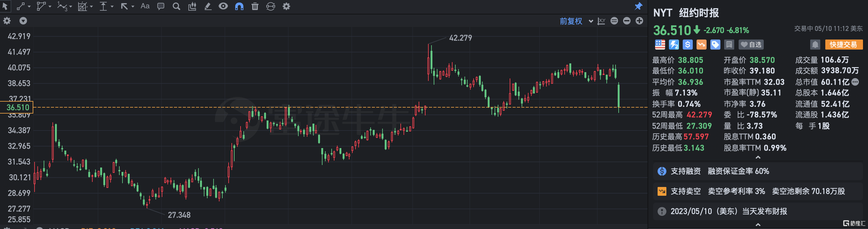Click the sync drawings icon
The image size is (868, 229).
[271, 6]
